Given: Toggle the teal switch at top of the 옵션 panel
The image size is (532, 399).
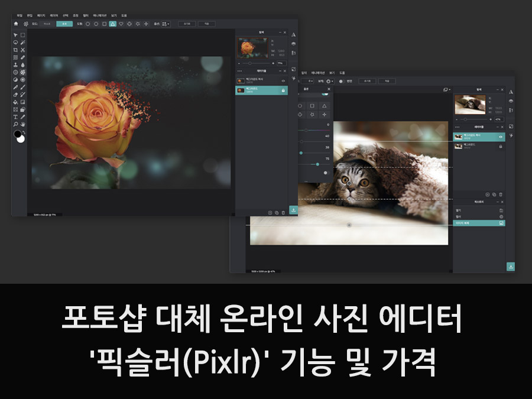Looking at the screenshot, I should [x=325, y=95].
